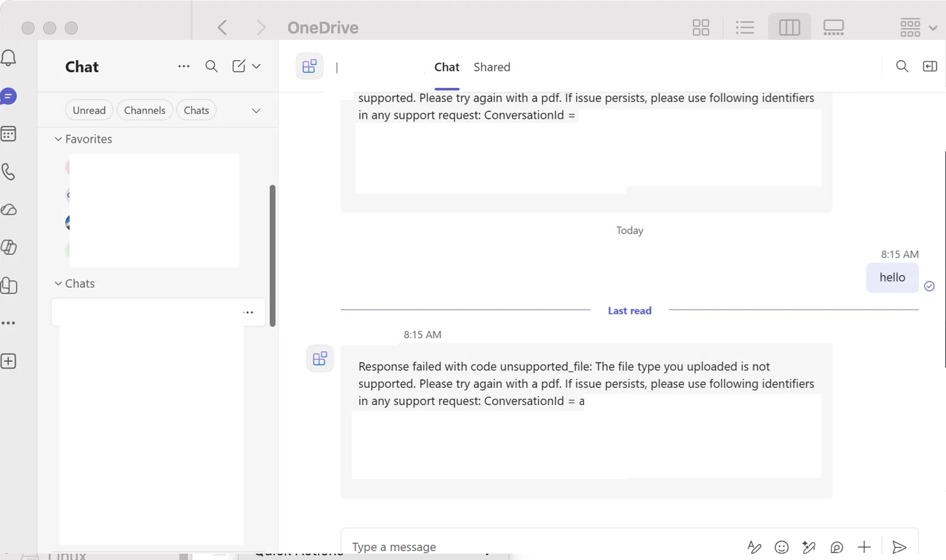Switch Finder OneDrive window to icon view
Screen dimensions: 946x560
(x=701, y=27)
